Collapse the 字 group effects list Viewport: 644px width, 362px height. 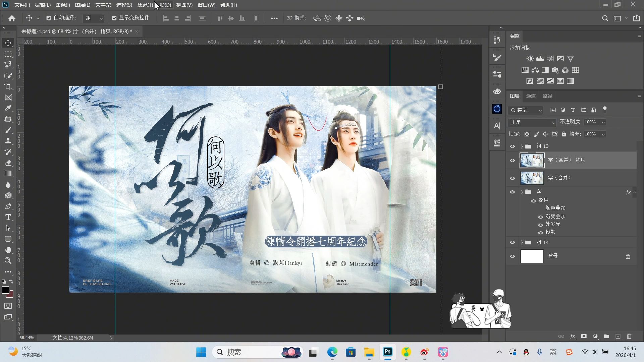pos(635,192)
